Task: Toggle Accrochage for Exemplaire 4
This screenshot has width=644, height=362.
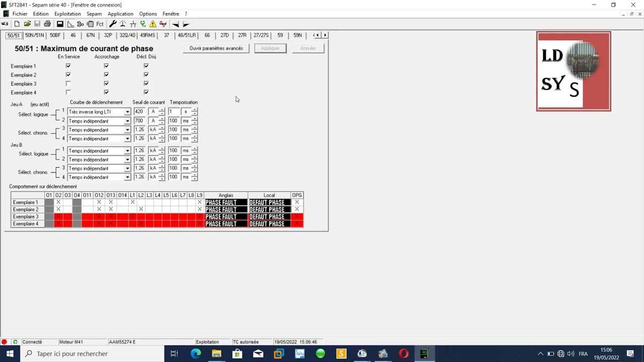Action: 106,92
